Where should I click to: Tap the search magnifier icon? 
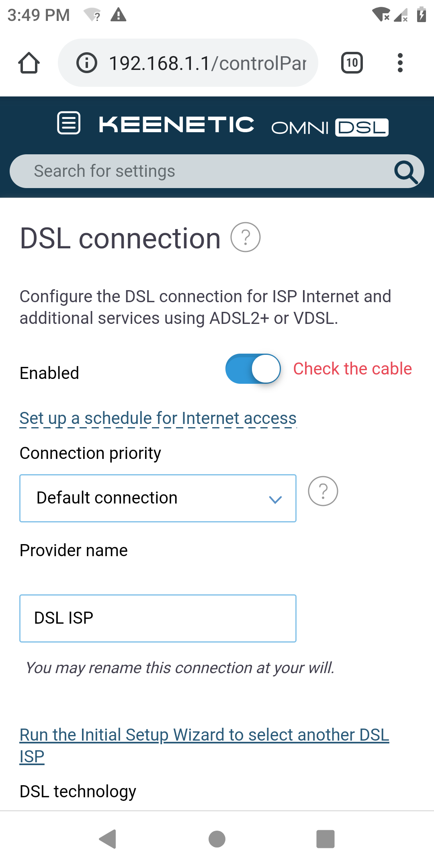[x=406, y=172]
